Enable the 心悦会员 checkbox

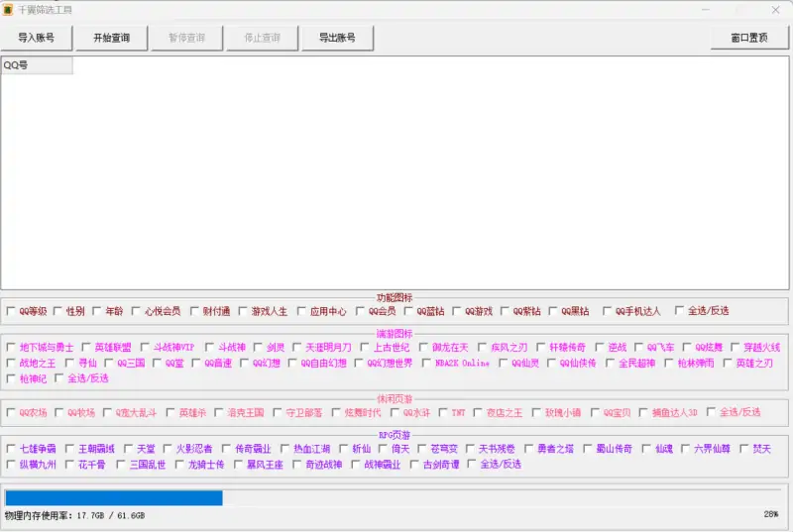click(x=136, y=311)
